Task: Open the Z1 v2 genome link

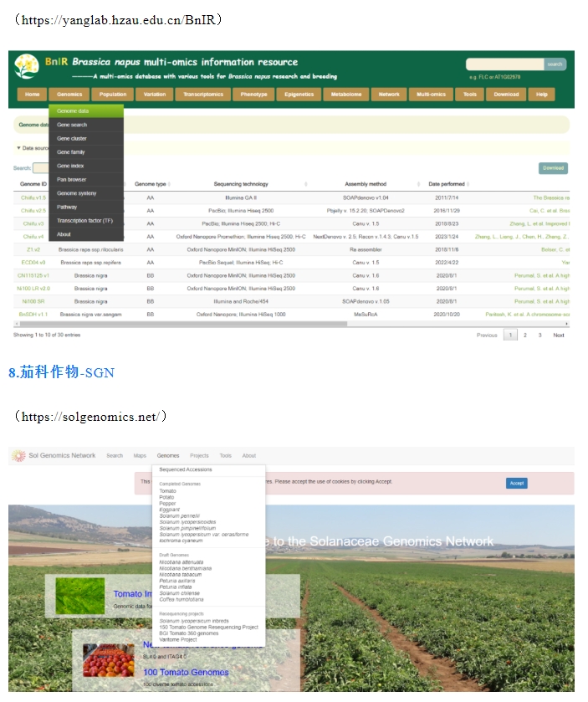Action: tap(33, 251)
